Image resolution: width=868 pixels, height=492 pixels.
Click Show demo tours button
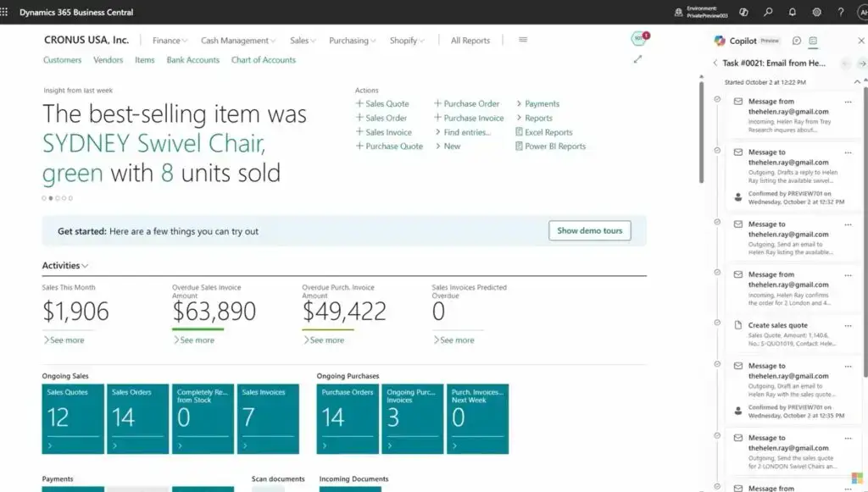click(x=589, y=231)
